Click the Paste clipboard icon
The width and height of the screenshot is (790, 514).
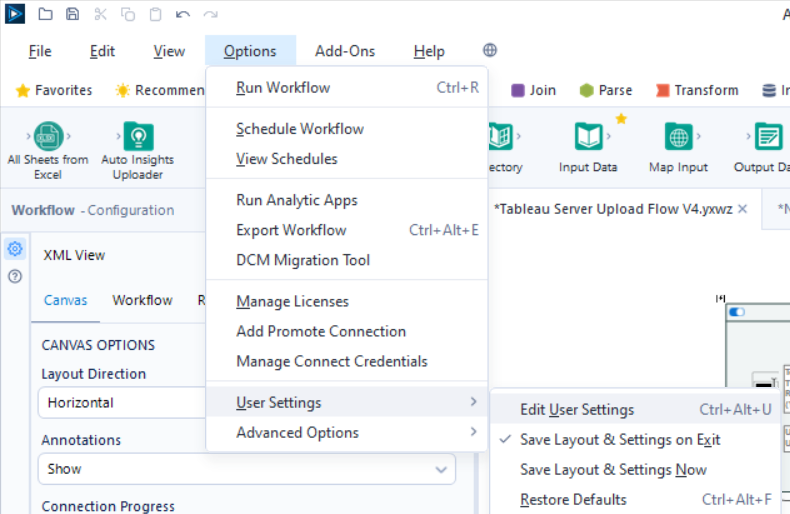tap(156, 14)
